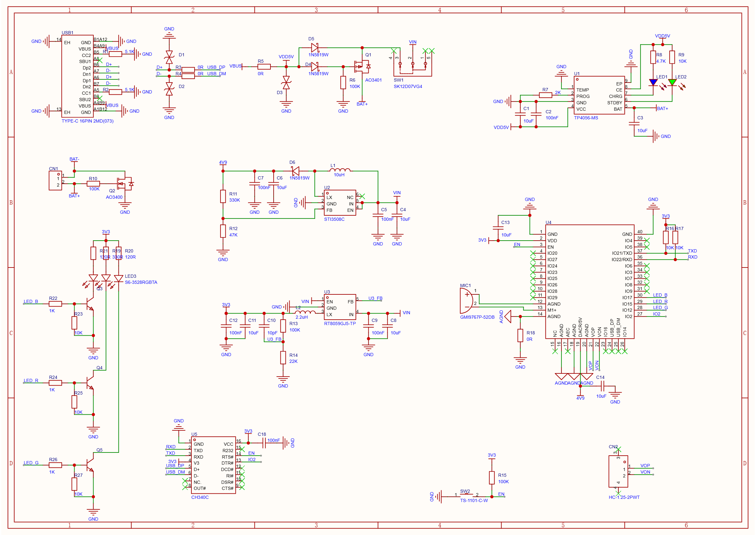Select the "M1+" pin name
Screen dimensions: 756x535
tap(552, 310)
